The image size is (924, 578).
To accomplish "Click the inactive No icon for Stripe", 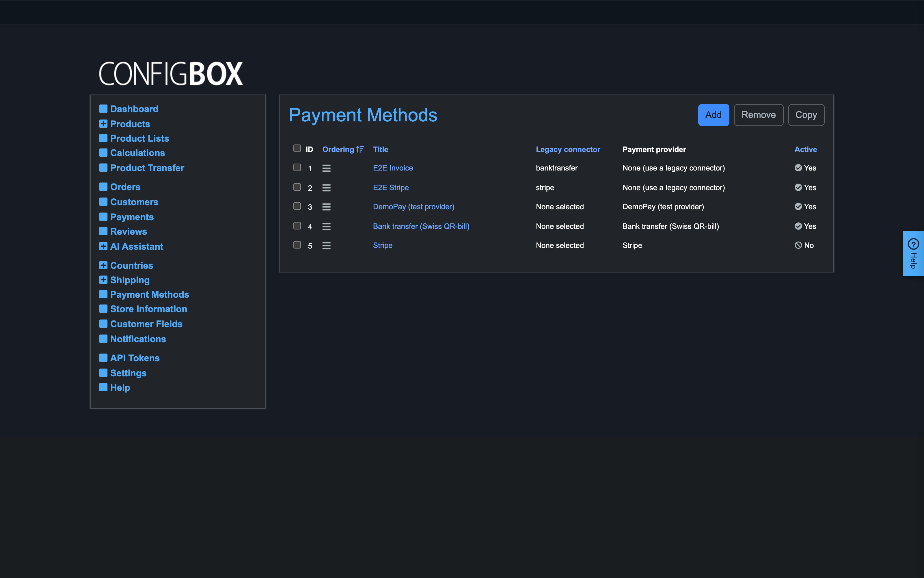I will tap(798, 245).
